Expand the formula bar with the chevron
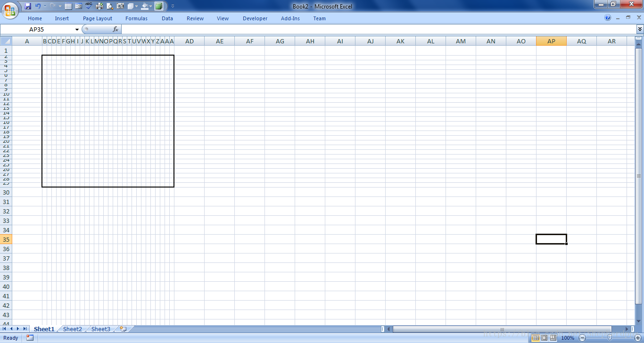Viewport: 644px width, 343px height. (x=640, y=29)
